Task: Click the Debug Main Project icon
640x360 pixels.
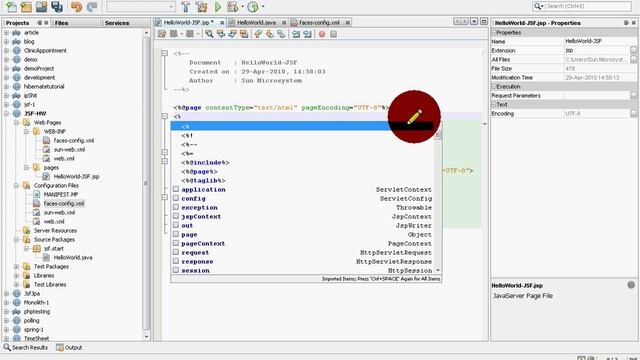Action: pos(233,7)
